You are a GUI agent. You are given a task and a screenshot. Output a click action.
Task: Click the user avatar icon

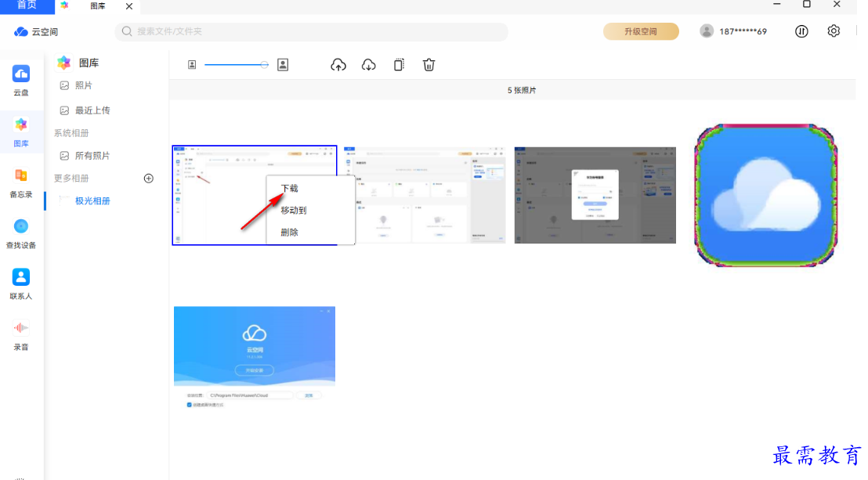(707, 31)
